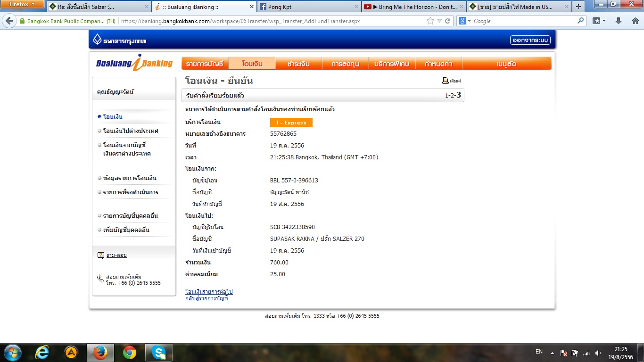Open the การลงทุน menu
The image size is (644, 362).
tap(345, 64)
